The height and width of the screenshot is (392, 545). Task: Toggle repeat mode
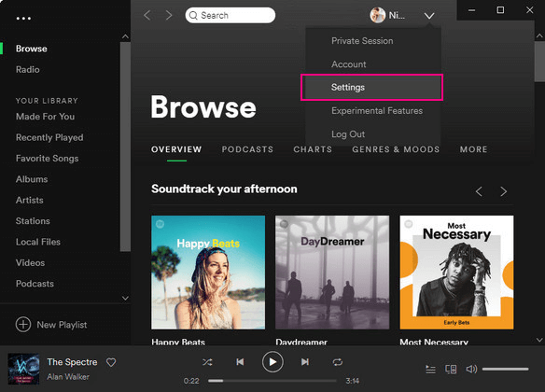[338, 362]
